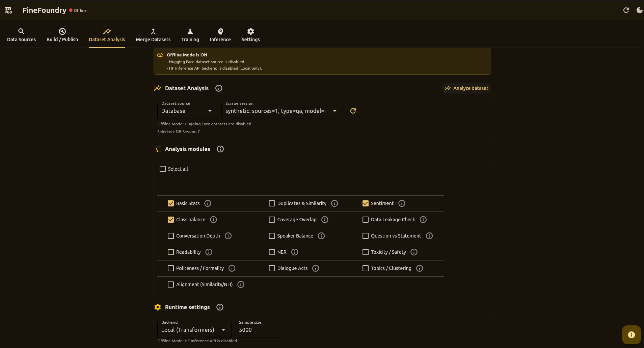The height and width of the screenshot is (348, 644).
Task: Uncheck the Basic Stats module
Action: tap(171, 203)
